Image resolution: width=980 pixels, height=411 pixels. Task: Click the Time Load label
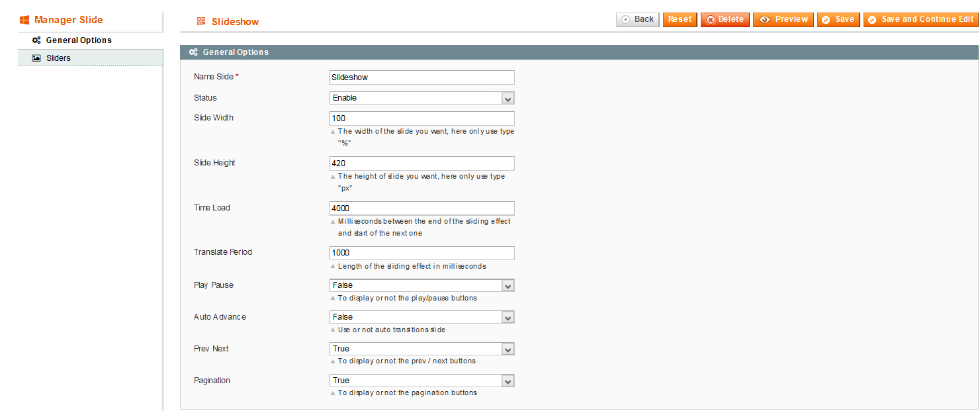click(x=212, y=208)
